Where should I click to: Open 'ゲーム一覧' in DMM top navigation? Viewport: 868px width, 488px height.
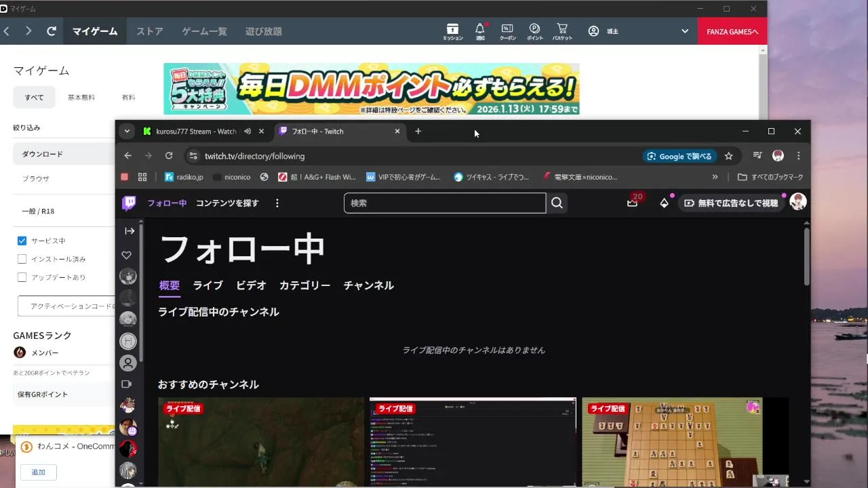coord(204,31)
